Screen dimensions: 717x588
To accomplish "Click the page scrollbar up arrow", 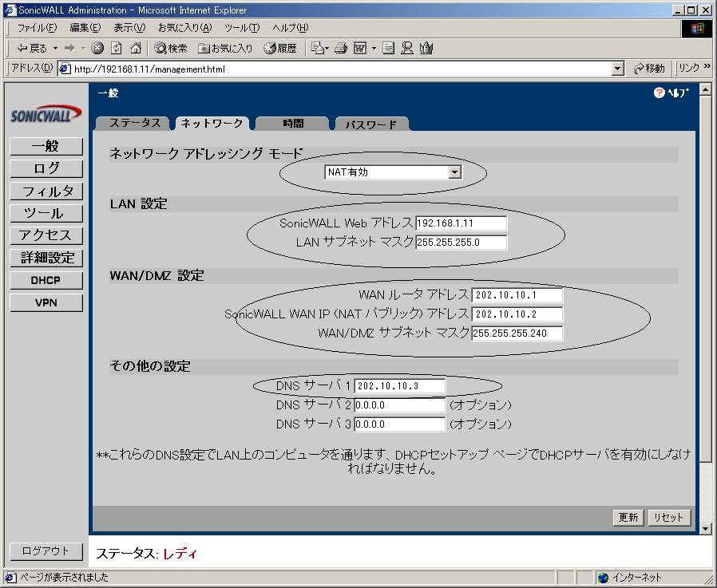I will tap(706, 89).
